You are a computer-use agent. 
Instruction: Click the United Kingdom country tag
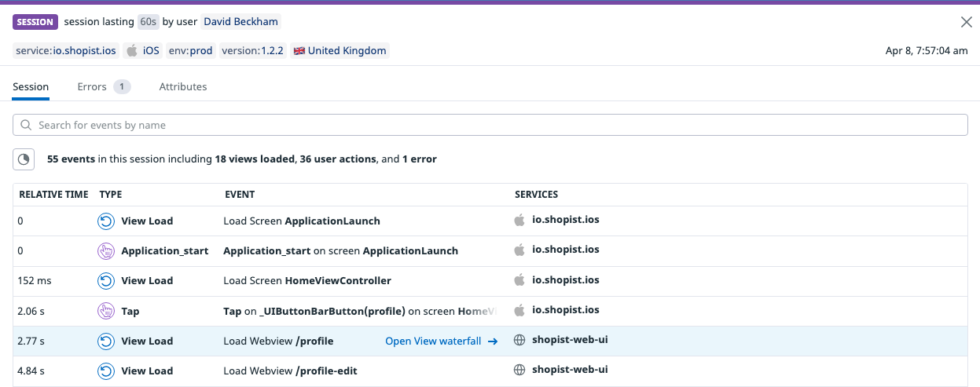340,51
